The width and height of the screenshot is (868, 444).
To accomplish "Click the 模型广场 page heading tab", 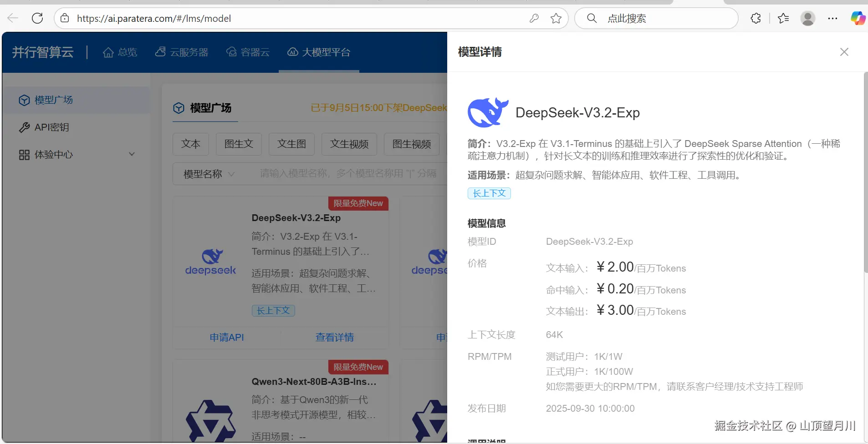I will coord(205,108).
